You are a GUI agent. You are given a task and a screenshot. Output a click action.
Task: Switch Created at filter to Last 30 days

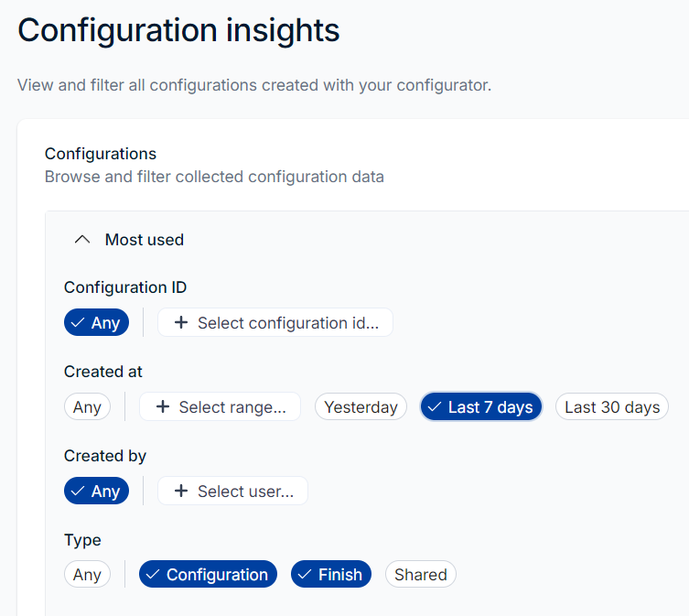(611, 407)
